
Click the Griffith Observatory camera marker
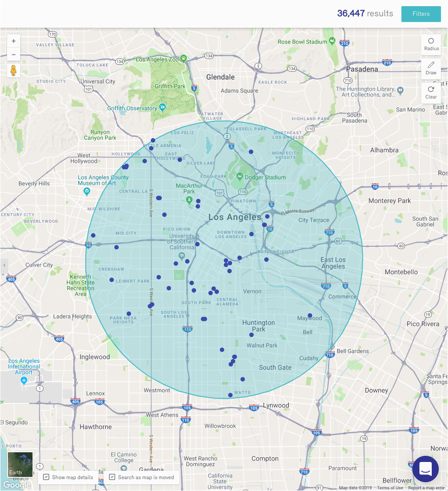pyautogui.click(x=162, y=107)
